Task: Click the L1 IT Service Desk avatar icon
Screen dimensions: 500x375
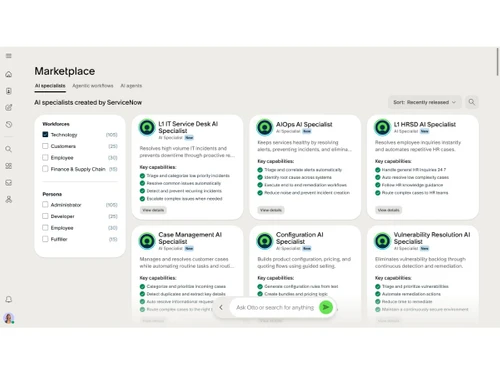Action: pyautogui.click(x=147, y=127)
